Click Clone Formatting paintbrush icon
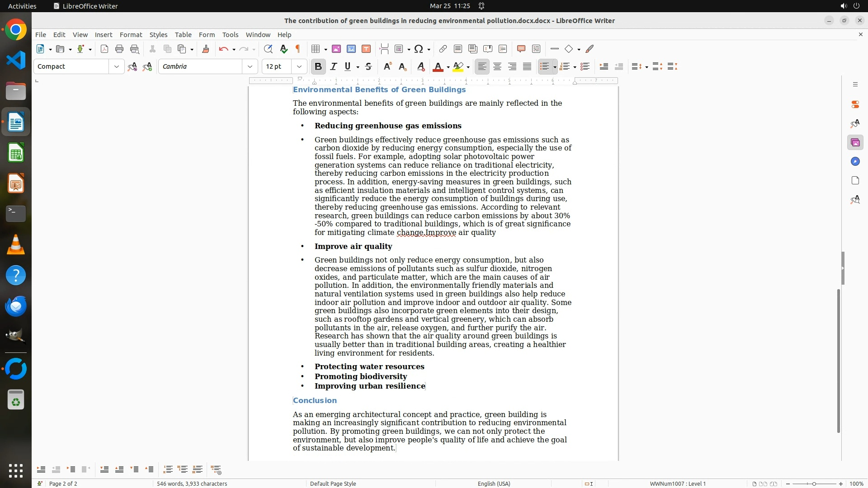 click(206, 49)
